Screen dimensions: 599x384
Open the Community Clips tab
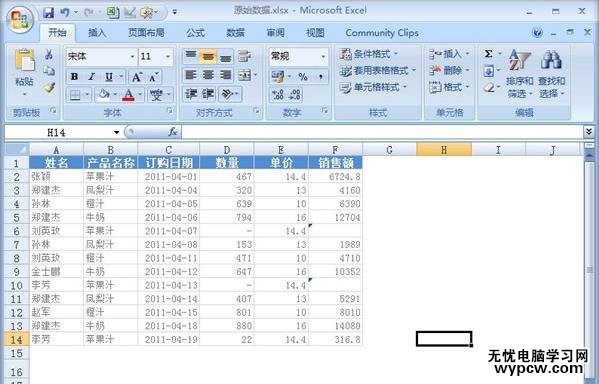(382, 33)
